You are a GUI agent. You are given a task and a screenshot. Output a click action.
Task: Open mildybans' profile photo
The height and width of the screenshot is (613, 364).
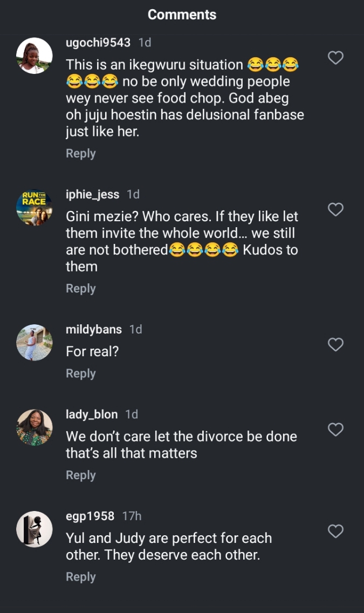[x=35, y=343]
